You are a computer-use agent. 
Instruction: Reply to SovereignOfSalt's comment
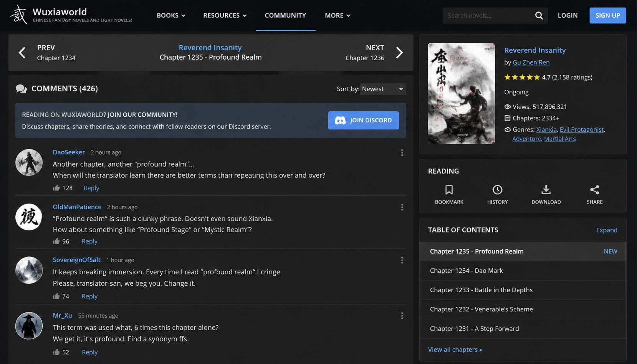[x=89, y=296]
